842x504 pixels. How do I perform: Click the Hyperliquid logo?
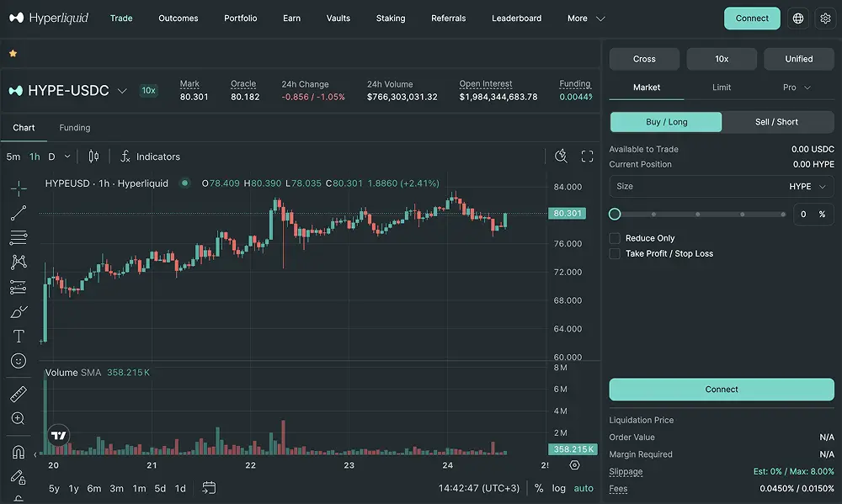(x=48, y=18)
